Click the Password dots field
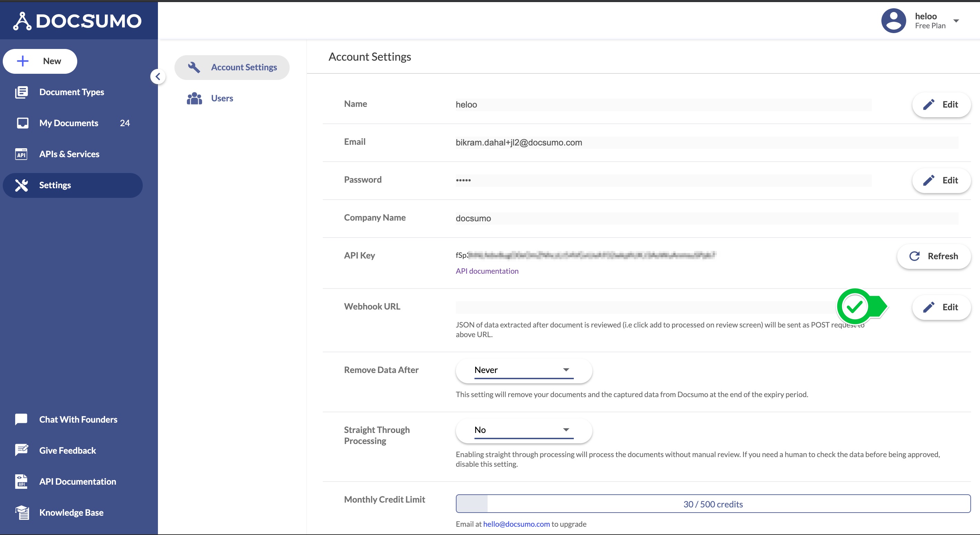980x535 pixels. pyautogui.click(x=663, y=180)
